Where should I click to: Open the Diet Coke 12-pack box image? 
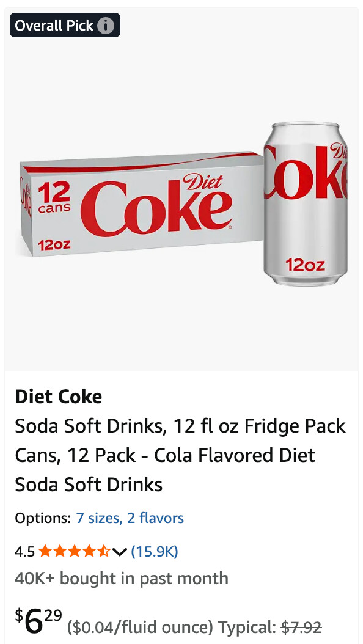pyautogui.click(x=142, y=204)
